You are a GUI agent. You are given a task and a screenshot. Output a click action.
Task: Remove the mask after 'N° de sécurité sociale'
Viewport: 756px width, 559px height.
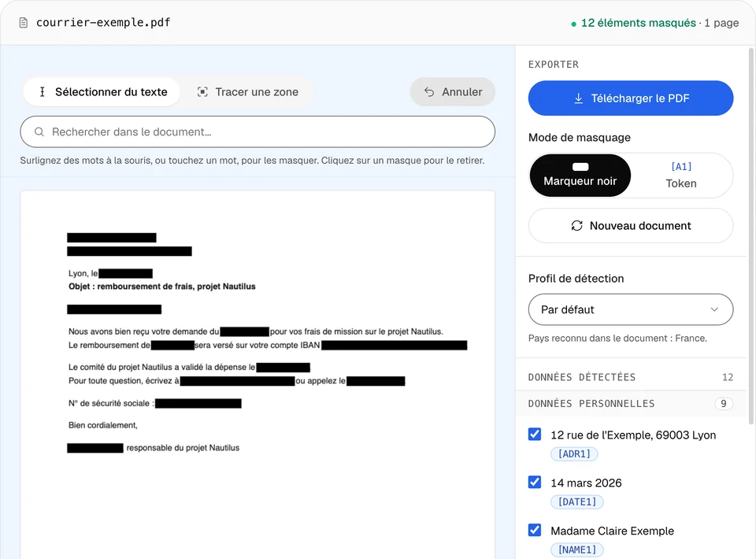tap(198, 404)
